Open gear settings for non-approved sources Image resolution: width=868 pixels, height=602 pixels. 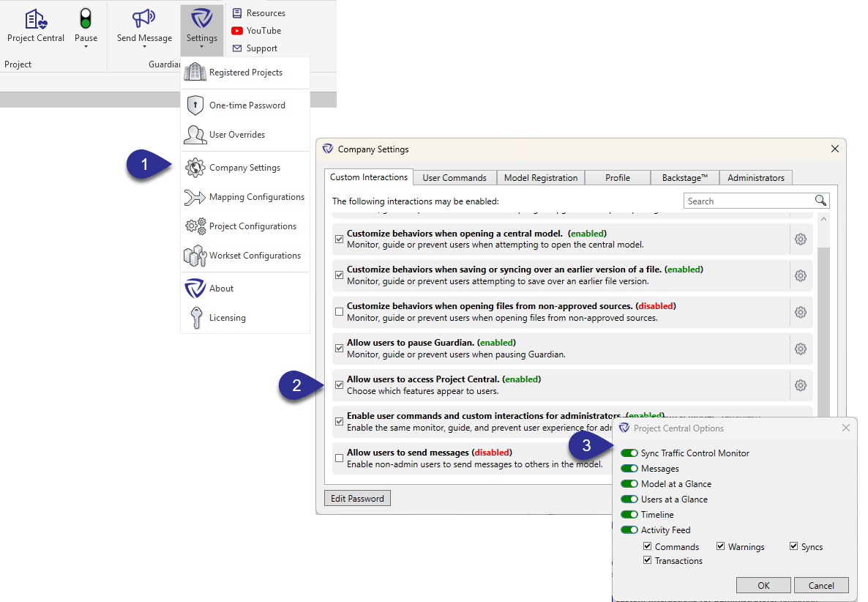click(x=801, y=313)
